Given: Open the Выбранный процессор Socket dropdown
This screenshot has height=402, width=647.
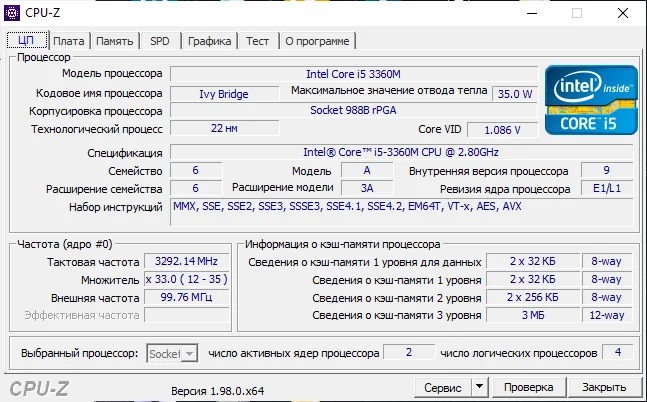Looking at the screenshot, I should (172, 353).
